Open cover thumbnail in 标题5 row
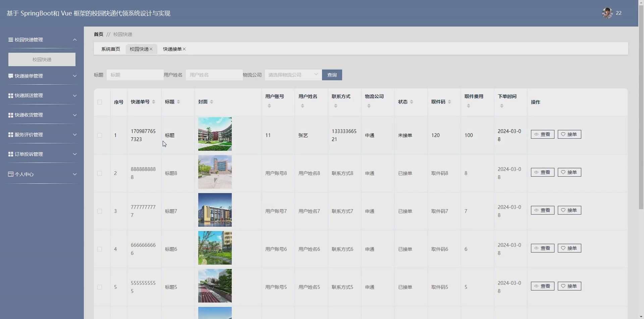 point(215,286)
